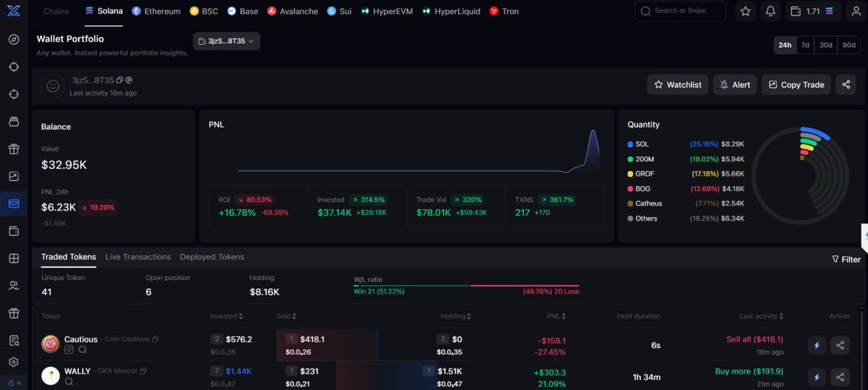This screenshot has width=868, height=390.
Task: Click the X logo at top-left
Action: click(13, 12)
